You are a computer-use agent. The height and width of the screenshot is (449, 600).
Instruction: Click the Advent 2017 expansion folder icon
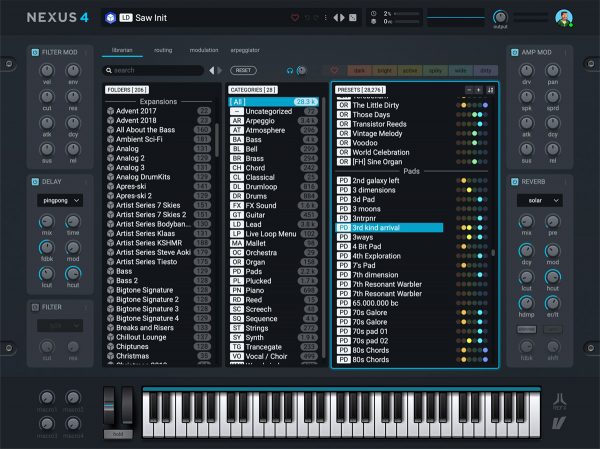pyautogui.click(x=110, y=111)
